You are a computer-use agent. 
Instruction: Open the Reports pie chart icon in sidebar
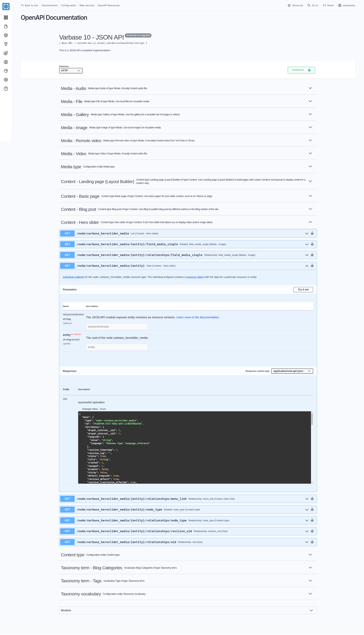[x=6, y=71]
